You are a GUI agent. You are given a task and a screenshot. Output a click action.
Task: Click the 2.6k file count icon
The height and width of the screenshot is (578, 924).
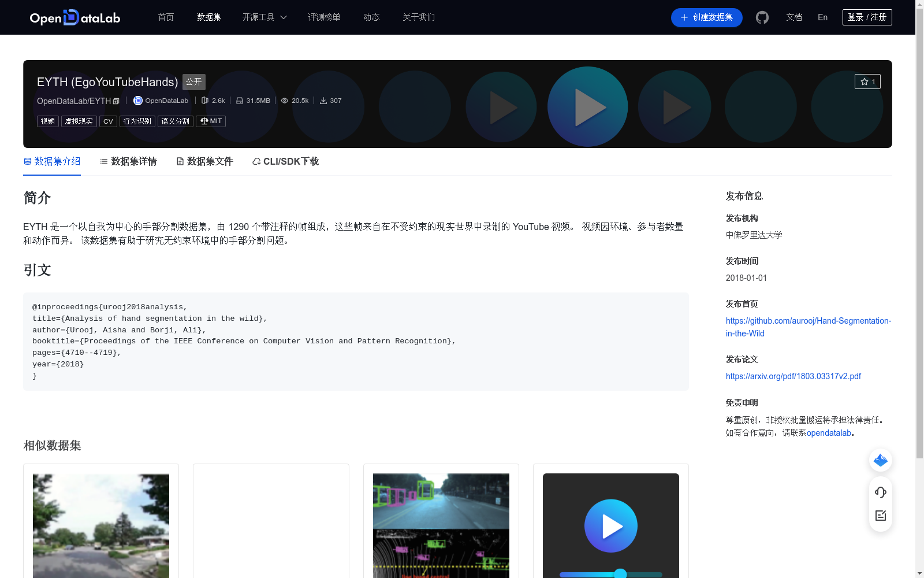(204, 101)
